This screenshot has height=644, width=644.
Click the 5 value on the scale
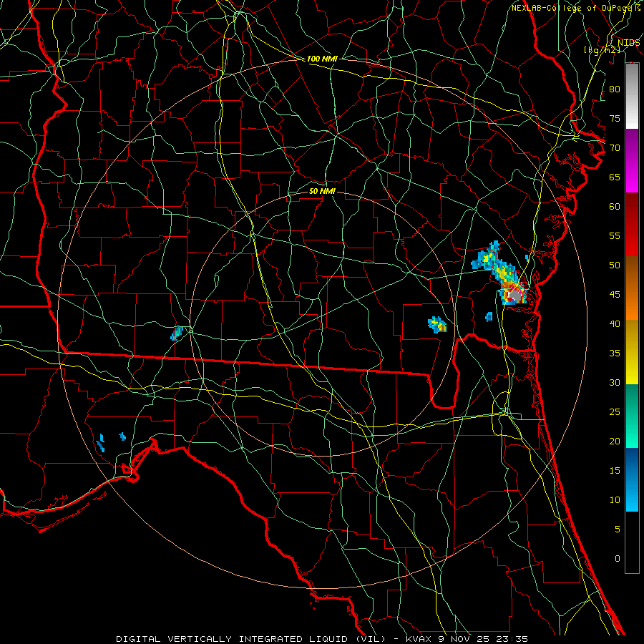pyautogui.click(x=618, y=529)
